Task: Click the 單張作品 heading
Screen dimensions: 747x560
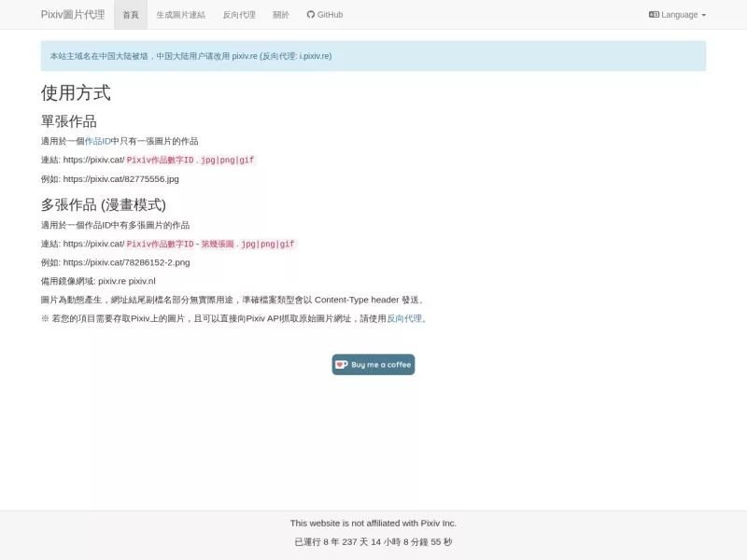Action: pos(68,121)
